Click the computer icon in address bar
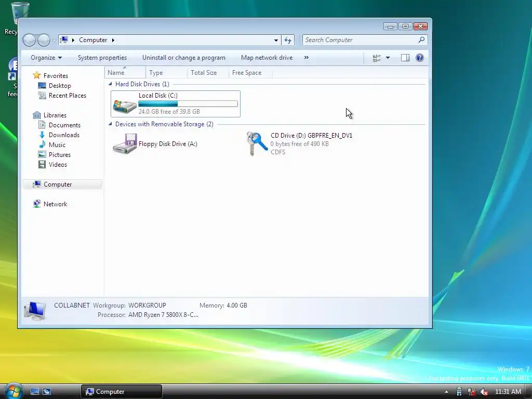 point(63,39)
